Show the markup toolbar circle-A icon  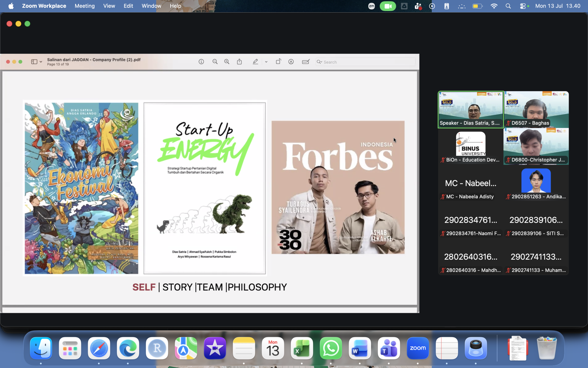click(x=291, y=62)
